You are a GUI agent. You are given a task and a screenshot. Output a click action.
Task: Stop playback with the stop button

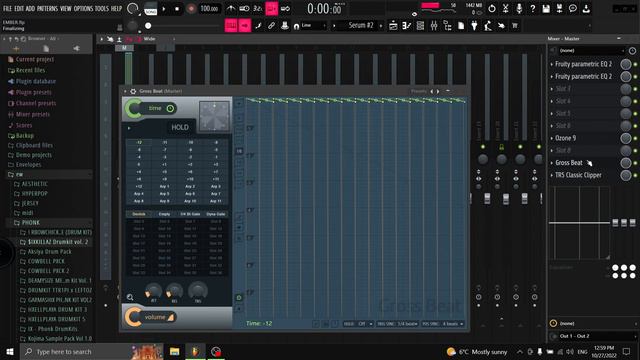click(177, 9)
